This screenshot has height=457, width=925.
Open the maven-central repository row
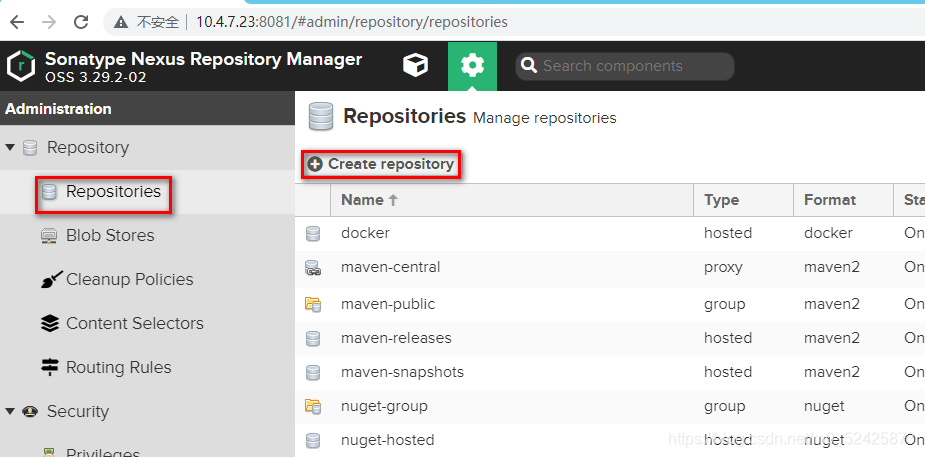click(x=610, y=268)
